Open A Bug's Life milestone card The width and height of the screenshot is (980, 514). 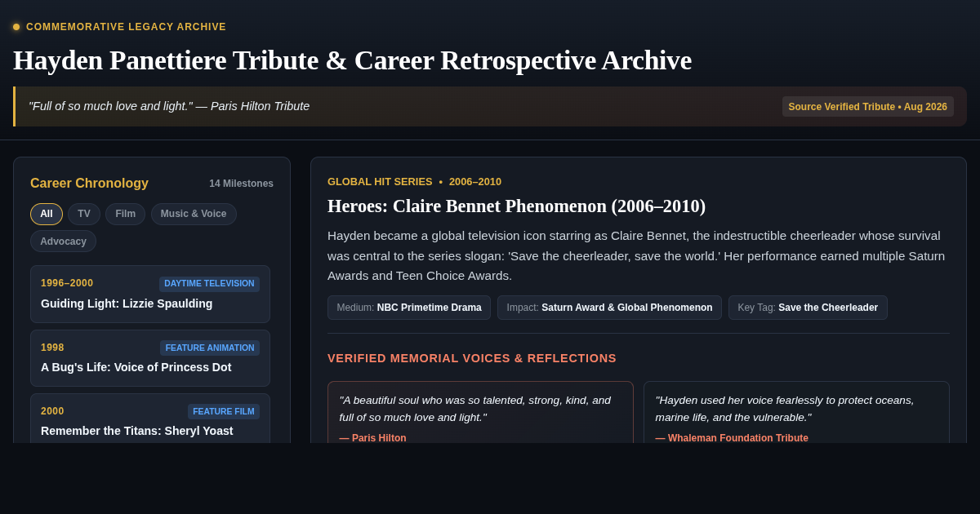pos(150,358)
